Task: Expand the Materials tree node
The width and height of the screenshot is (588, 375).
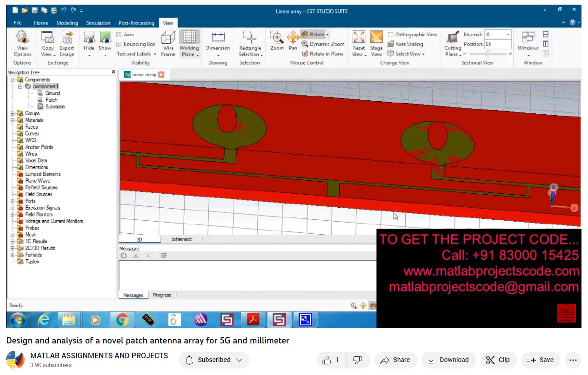Action: [x=12, y=120]
